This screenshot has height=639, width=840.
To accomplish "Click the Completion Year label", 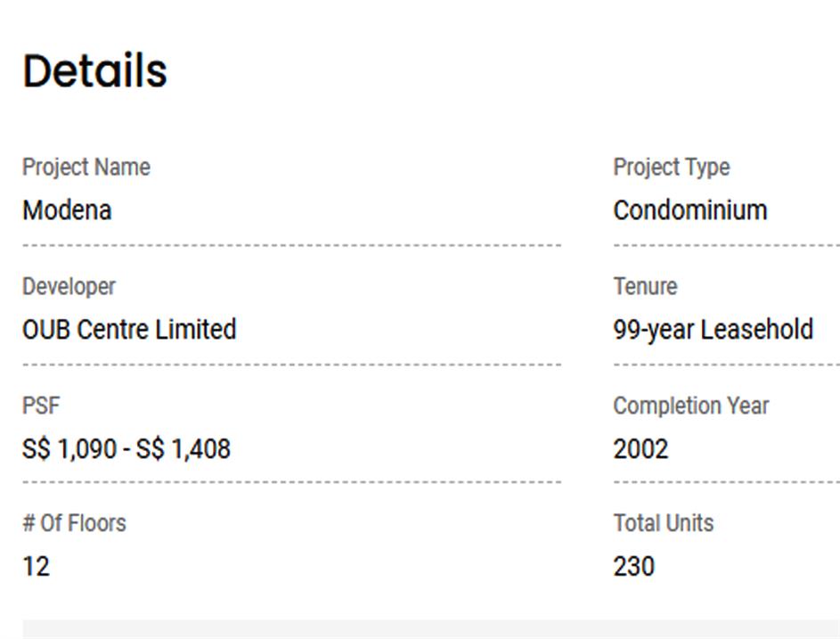I will [690, 406].
